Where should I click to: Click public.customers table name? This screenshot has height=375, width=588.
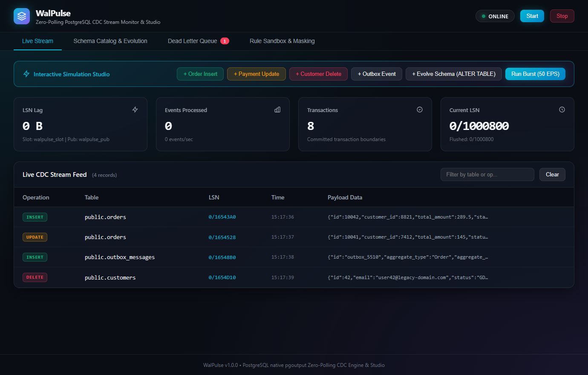coord(110,277)
